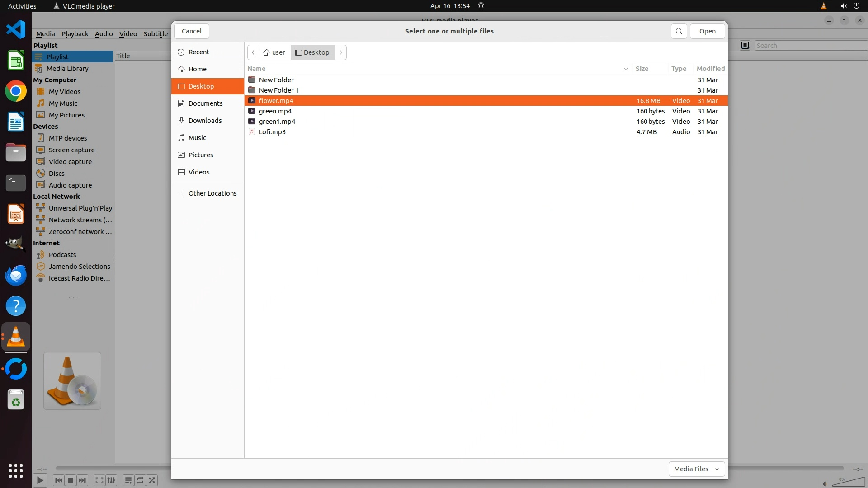Go to Downloads in the sidebar
The image size is (868, 488).
[x=205, y=121]
